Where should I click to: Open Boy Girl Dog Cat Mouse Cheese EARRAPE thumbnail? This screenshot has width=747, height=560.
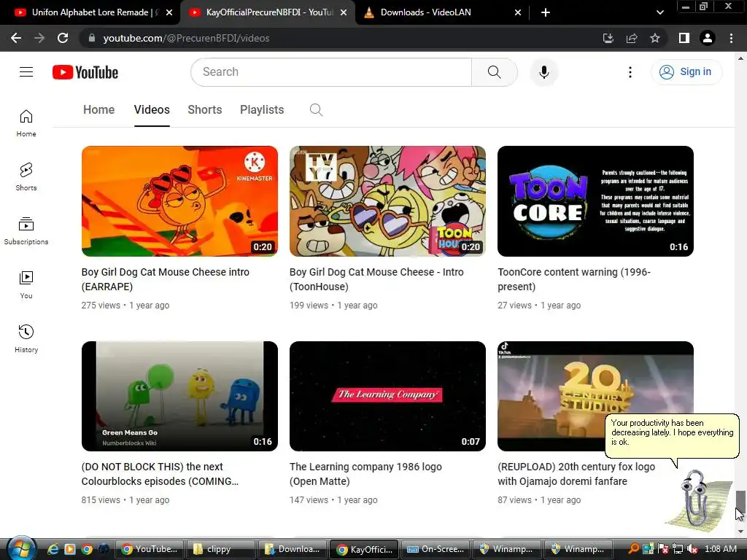point(179,201)
